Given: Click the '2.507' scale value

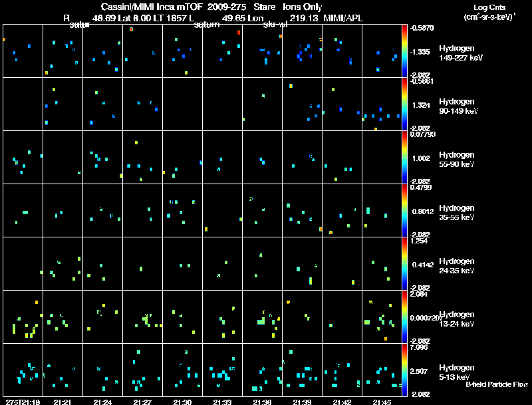Looking at the screenshot, I should pos(419,372).
